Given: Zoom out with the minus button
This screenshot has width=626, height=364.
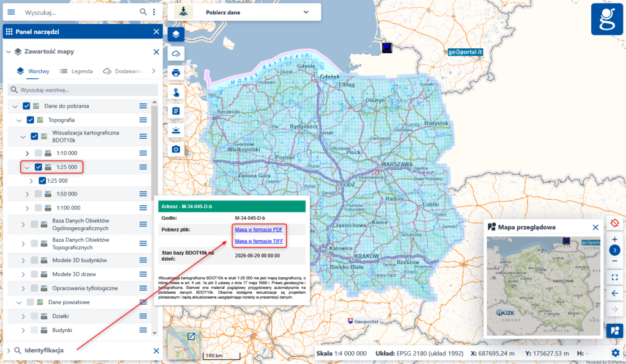Looking at the screenshot, I should (x=615, y=261).
